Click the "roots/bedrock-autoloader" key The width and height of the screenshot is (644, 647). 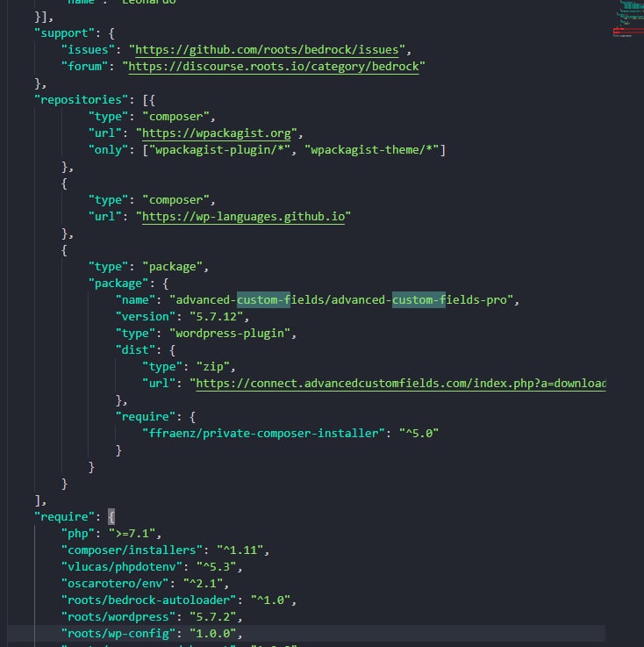coord(149,600)
